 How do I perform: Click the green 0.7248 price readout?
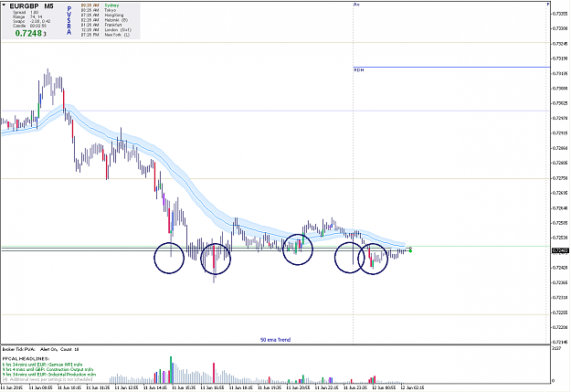[28, 33]
